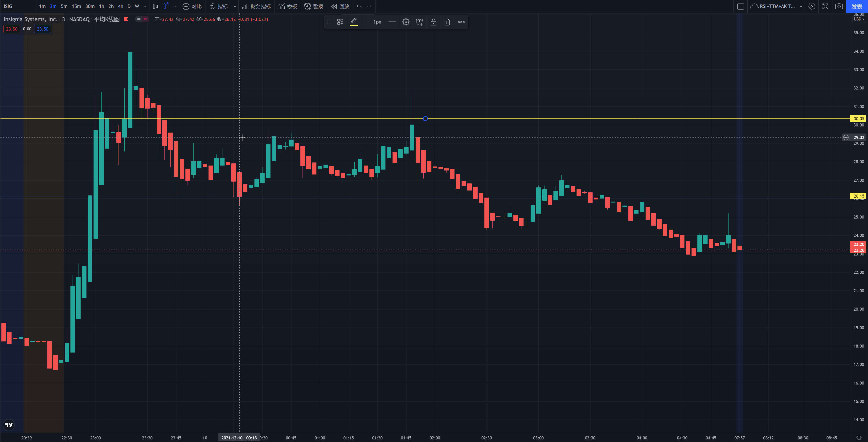Click the Insignia Systems, Inc. title
This screenshot has height=442, width=868.
(x=30, y=19)
